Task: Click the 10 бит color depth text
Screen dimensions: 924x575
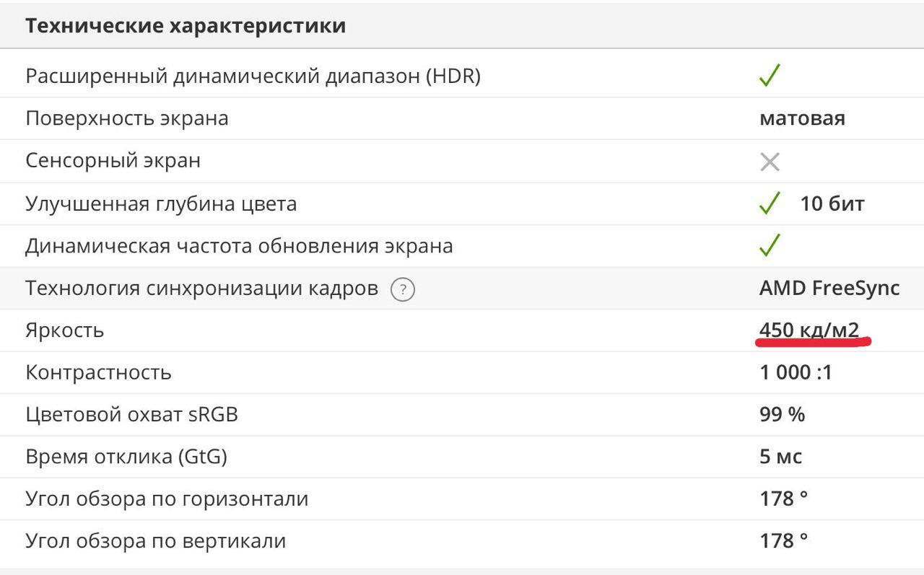Action: (832, 203)
